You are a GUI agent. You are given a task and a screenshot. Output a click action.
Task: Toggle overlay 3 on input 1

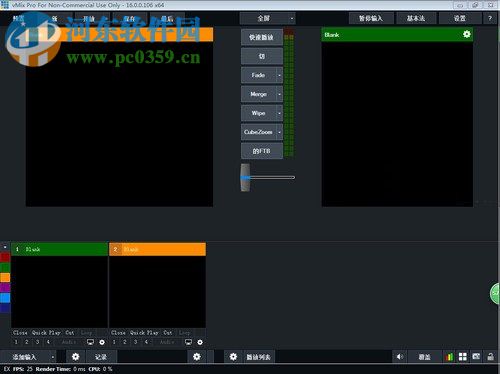(37, 342)
